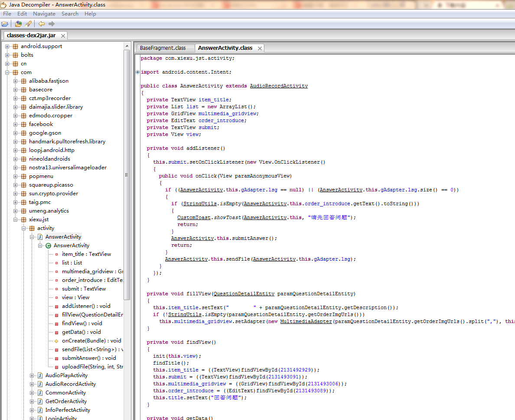Follow the MultimediaAdapter link in code

pyautogui.click(x=306, y=321)
